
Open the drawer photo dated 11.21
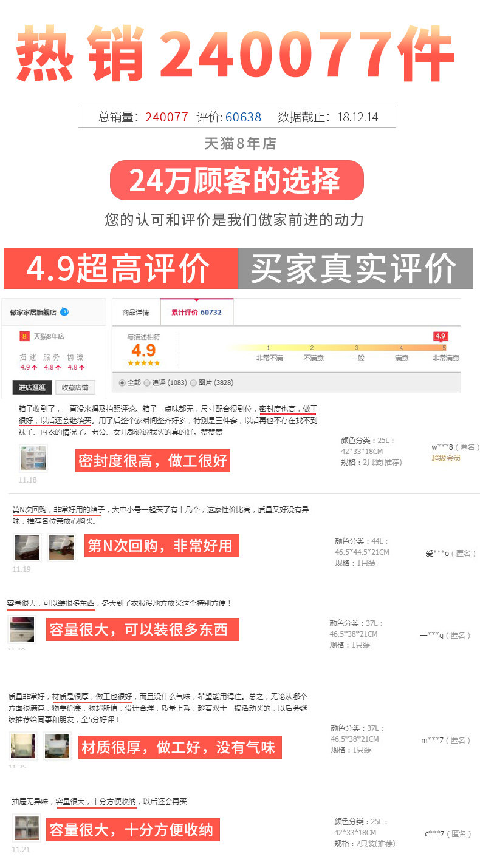[26, 828]
